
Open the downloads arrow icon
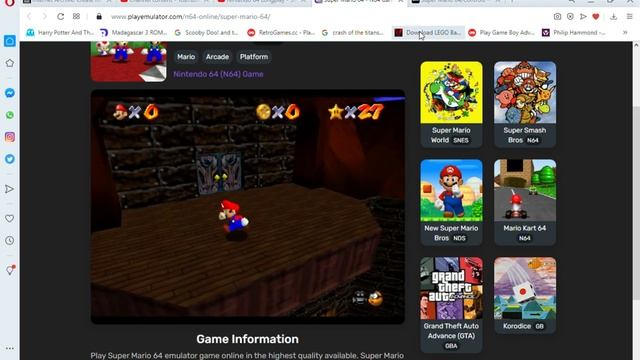613,16
